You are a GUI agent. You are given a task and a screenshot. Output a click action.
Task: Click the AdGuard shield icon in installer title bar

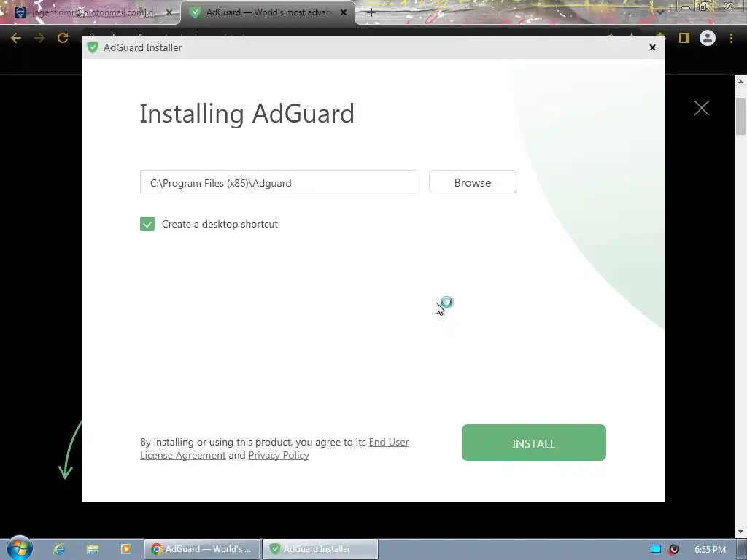tap(93, 47)
